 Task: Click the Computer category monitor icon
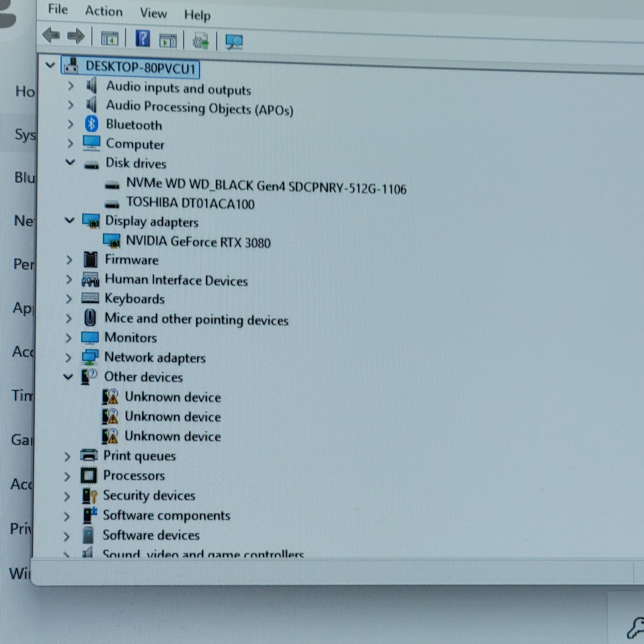coord(91,143)
